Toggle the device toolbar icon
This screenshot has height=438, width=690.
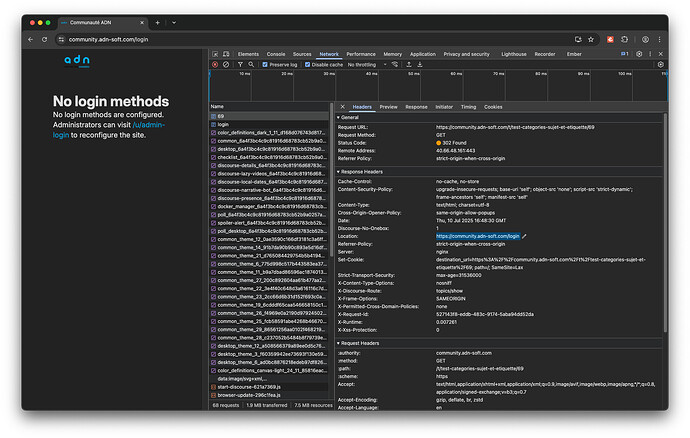click(226, 54)
